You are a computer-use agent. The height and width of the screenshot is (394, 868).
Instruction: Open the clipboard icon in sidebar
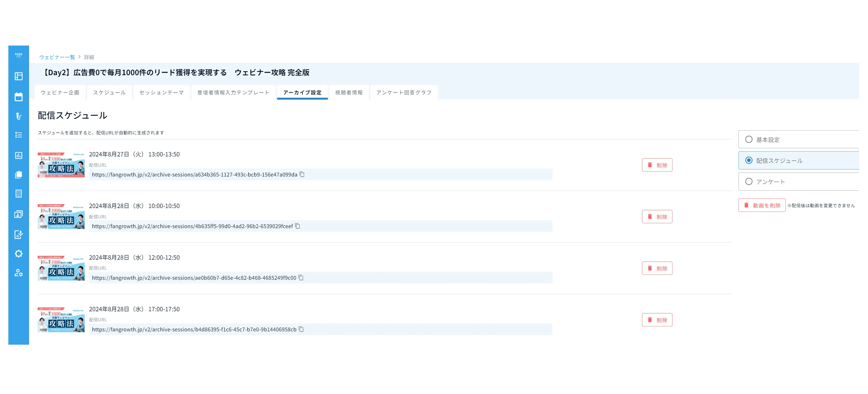pos(18,175)
